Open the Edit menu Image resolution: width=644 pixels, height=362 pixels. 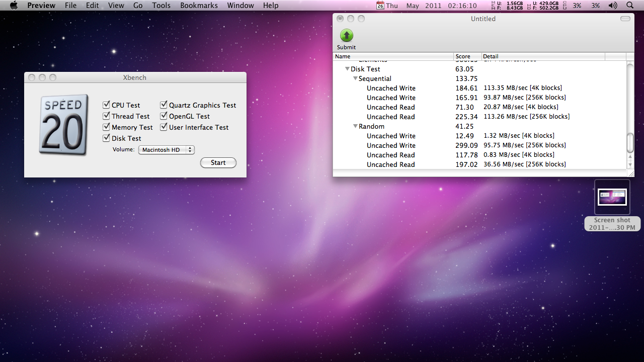(92, 6)
